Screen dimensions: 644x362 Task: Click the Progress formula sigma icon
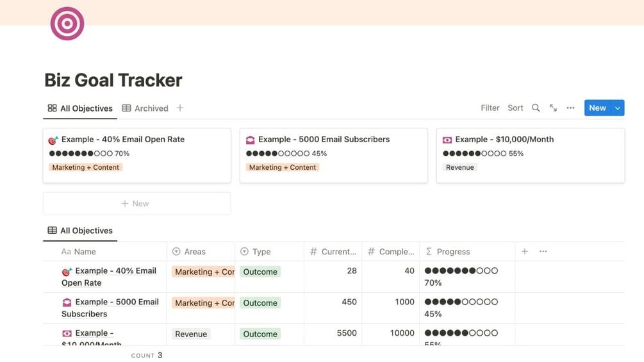(429, 252)
